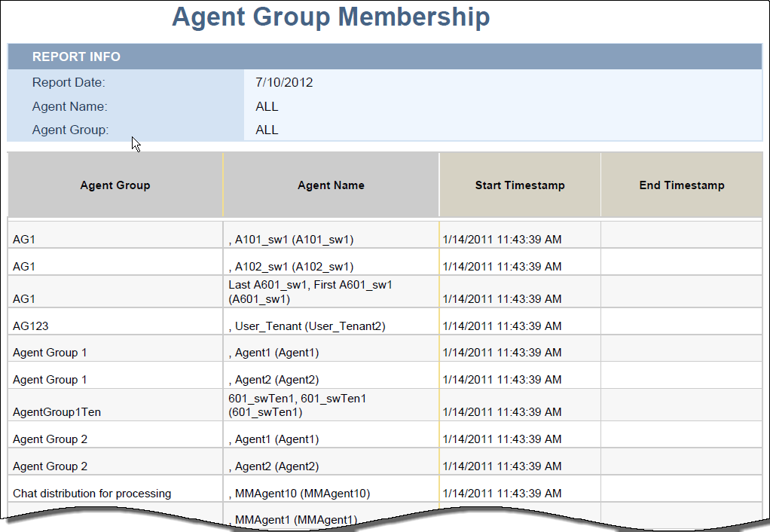Click the Report Date label
The width and height of the screenshot is (770, 532).
coord(69,82)
